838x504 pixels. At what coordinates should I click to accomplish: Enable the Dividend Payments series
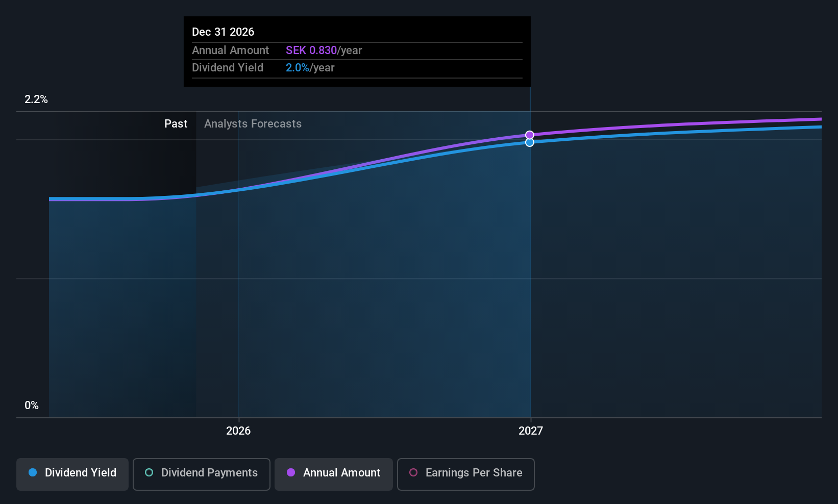click(x=202, y=474)
